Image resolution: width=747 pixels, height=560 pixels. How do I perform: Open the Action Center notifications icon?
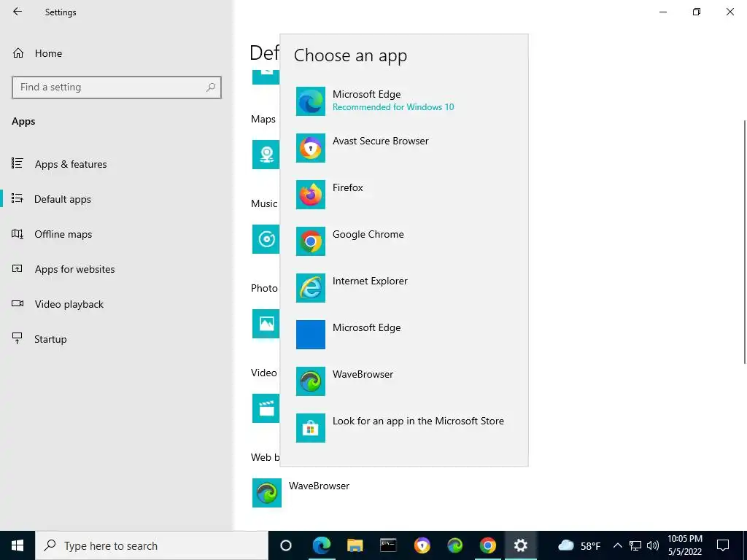(723, 545)
